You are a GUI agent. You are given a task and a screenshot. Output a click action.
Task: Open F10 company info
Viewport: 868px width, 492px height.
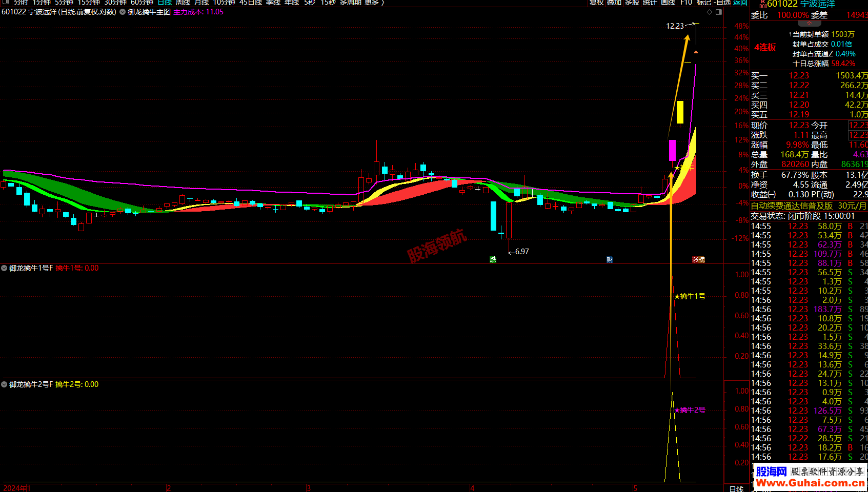686,2
